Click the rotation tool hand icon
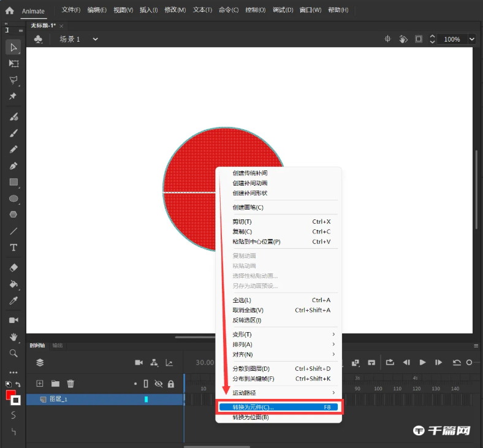 click(403, 39)
